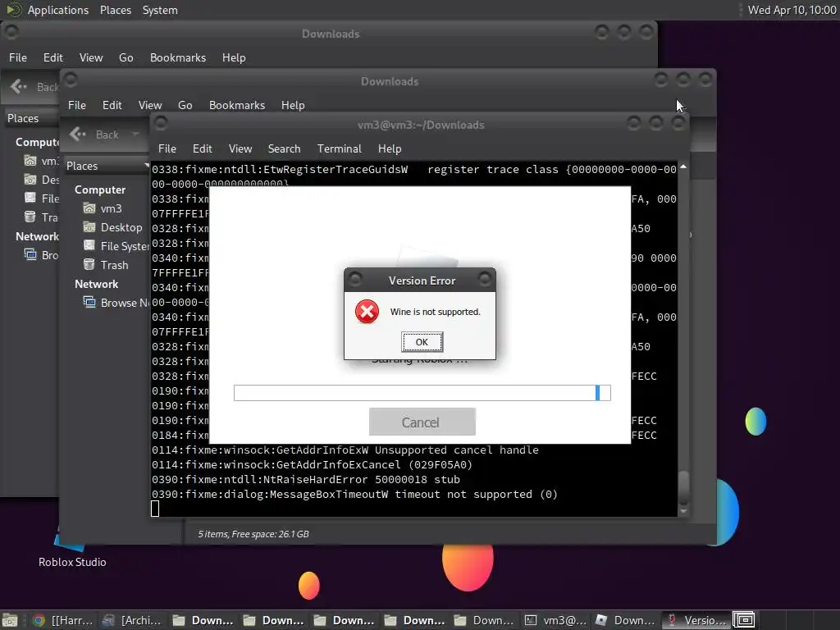The height and width of the screenshot is (630, 840).
Task: Open the Places dropdown in middle Downloads sidebar
Action: pyautogui.click(x=106, y=166)
